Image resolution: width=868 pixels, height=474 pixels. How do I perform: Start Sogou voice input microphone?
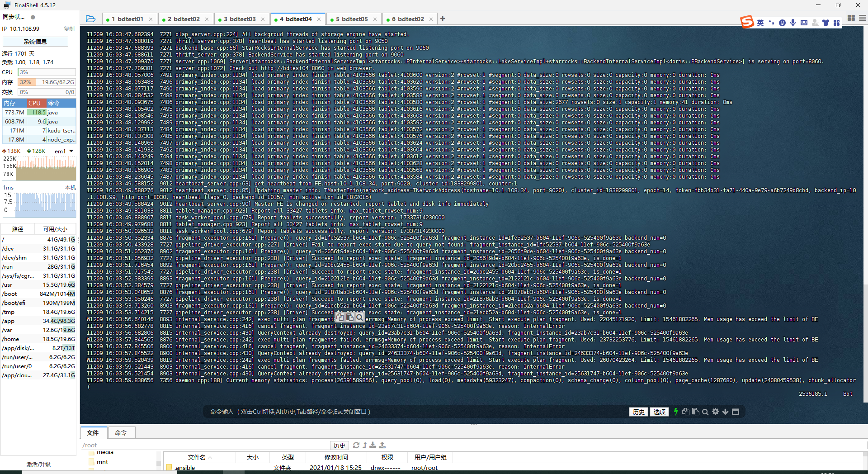[x=793, y=23]
